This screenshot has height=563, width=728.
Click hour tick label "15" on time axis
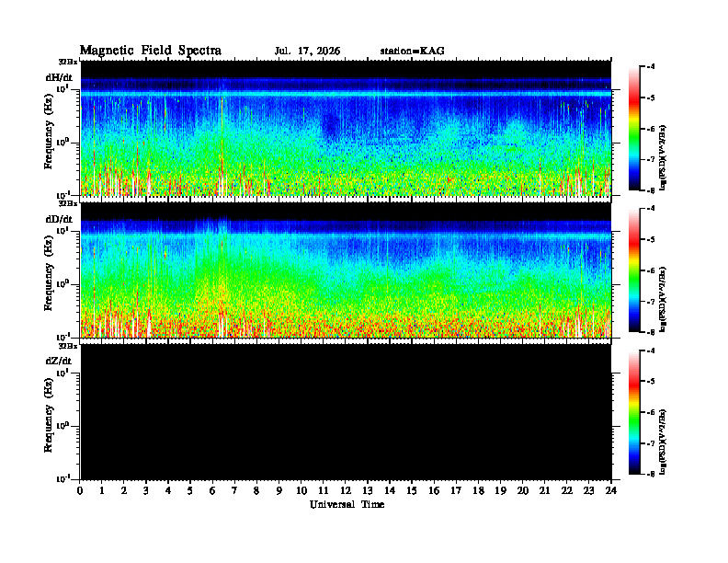coord(412,491)
